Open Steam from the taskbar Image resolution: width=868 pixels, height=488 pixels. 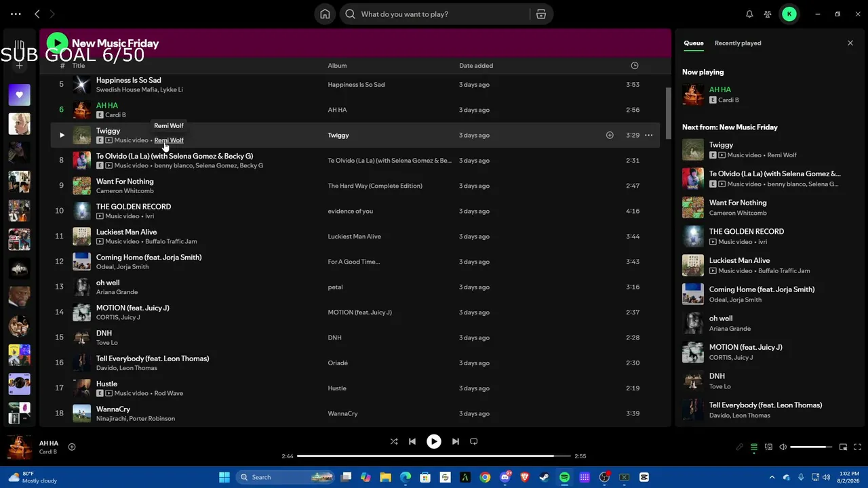pos(545,477)
